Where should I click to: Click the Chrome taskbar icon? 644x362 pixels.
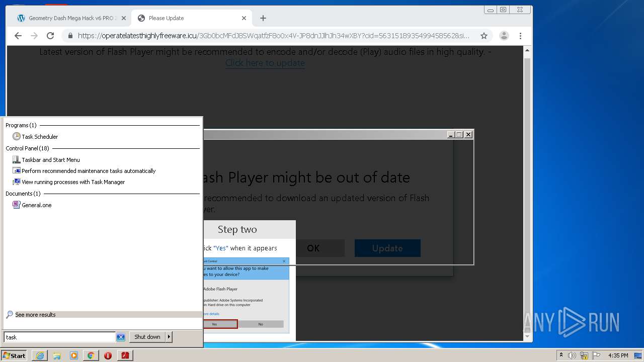91,355
